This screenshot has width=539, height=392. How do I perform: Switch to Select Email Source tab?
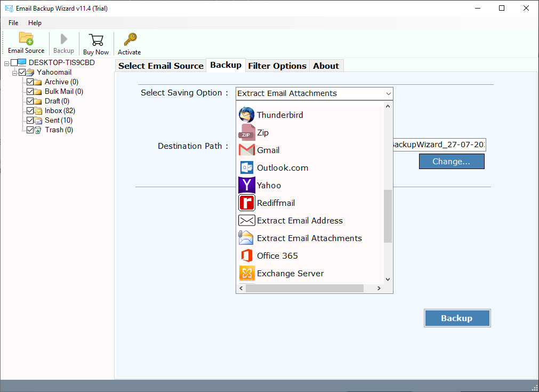[x=161, y=66]
